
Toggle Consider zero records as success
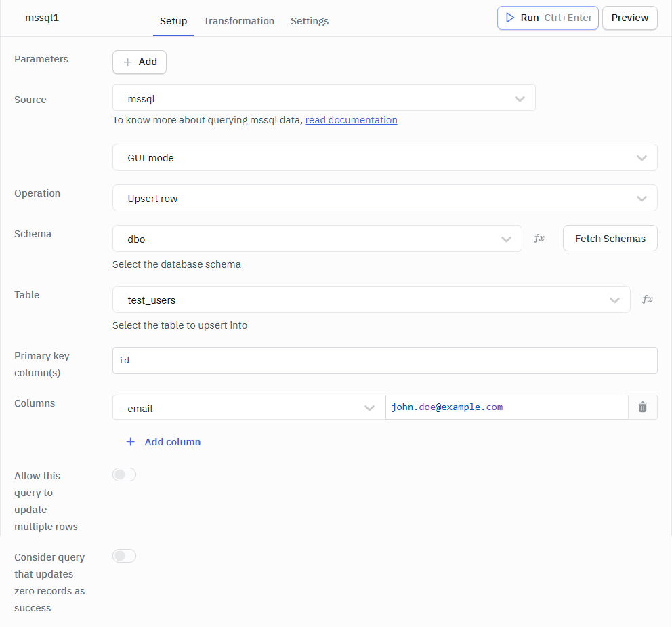pyautogui.click(x=124, y=556)
